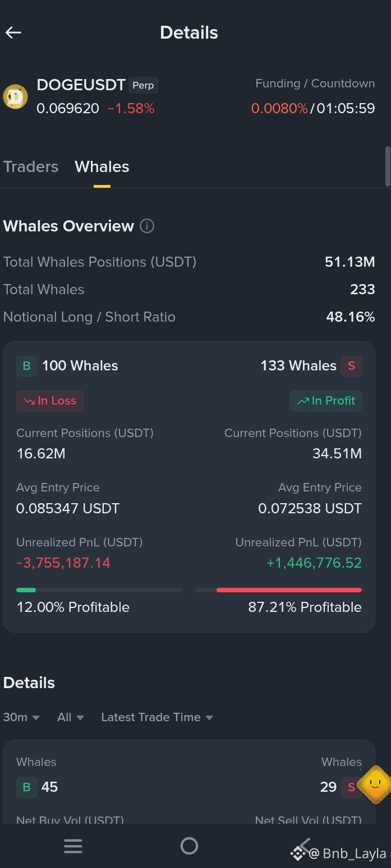
Task: Open the Latest Trade Time sort dropdown
Action: point(157,717)
